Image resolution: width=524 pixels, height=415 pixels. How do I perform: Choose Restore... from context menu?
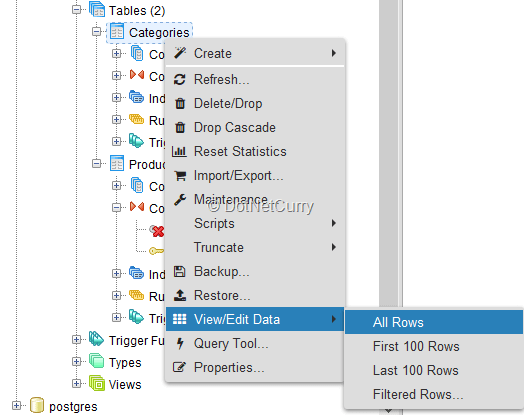255,296
